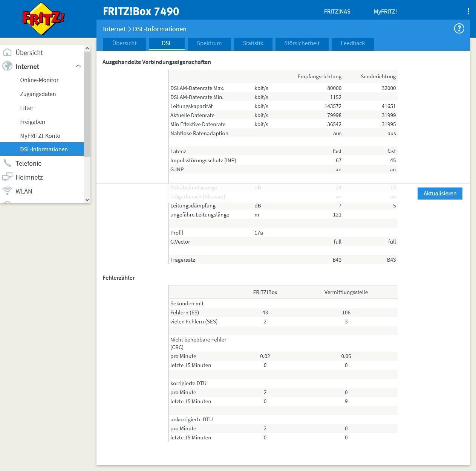
Task: Open FRITZ!NAS link in header
Action: tap(337, 12)
